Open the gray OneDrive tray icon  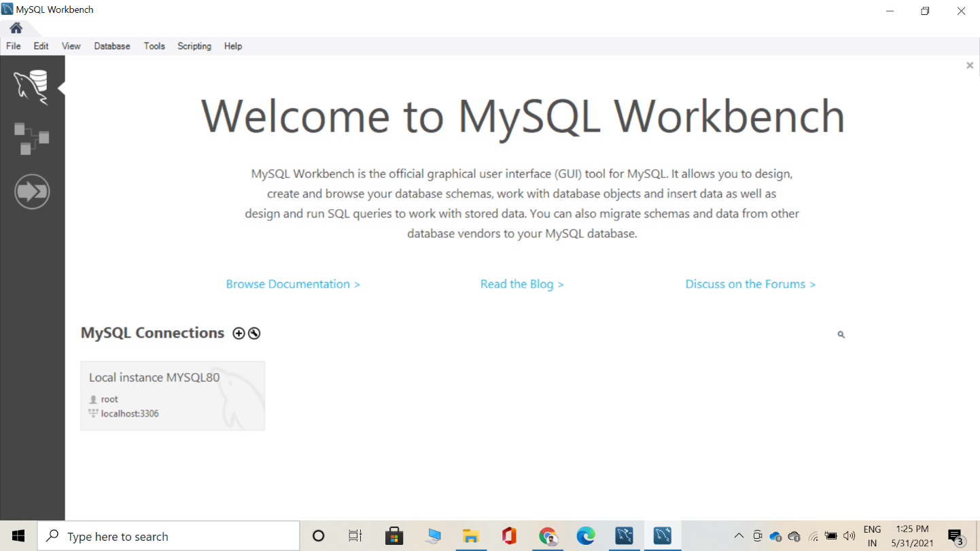click(x=794, y=536)
